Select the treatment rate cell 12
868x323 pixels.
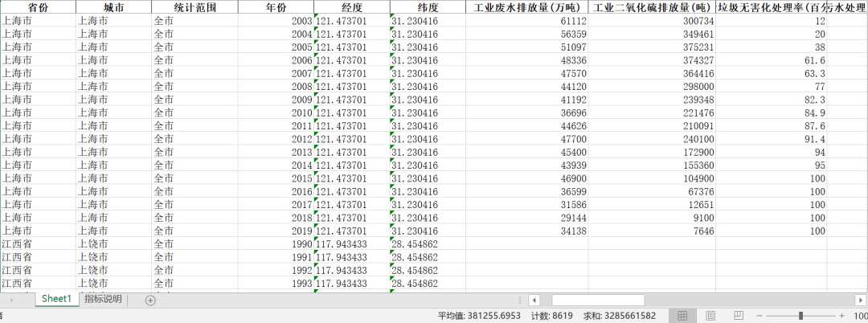(x=771, y=21)
